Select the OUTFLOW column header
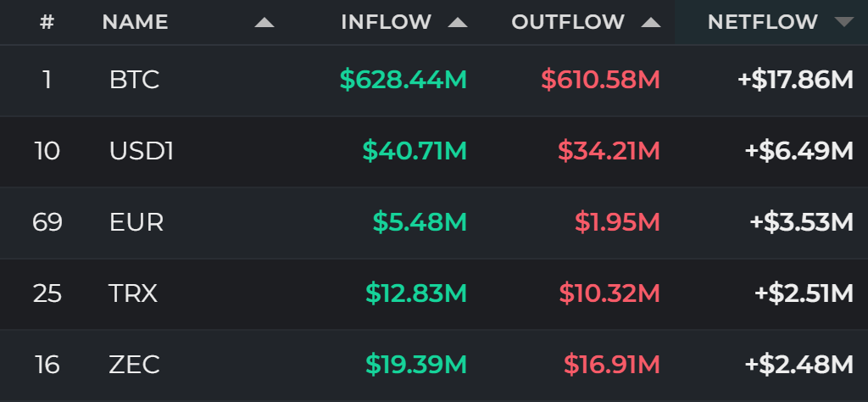Image resolution: width=868 pixels, height=402 pixels. tap(567, 22)
